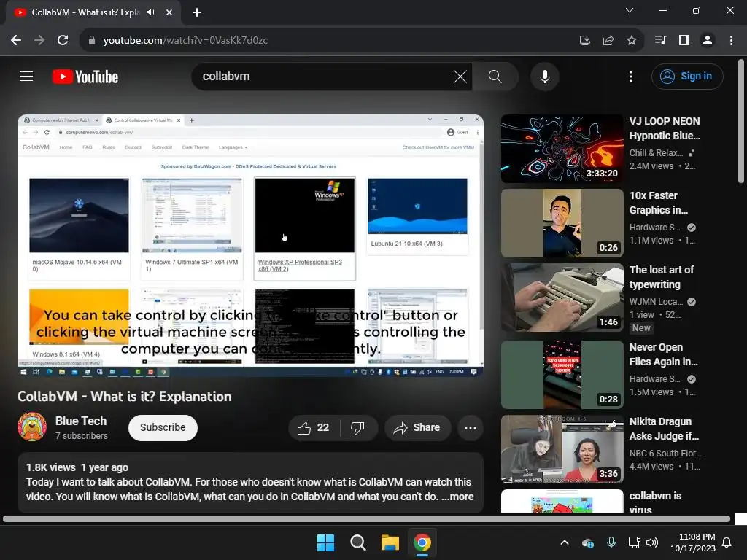
Task: Sign in to YouTube
Action: 687,76
